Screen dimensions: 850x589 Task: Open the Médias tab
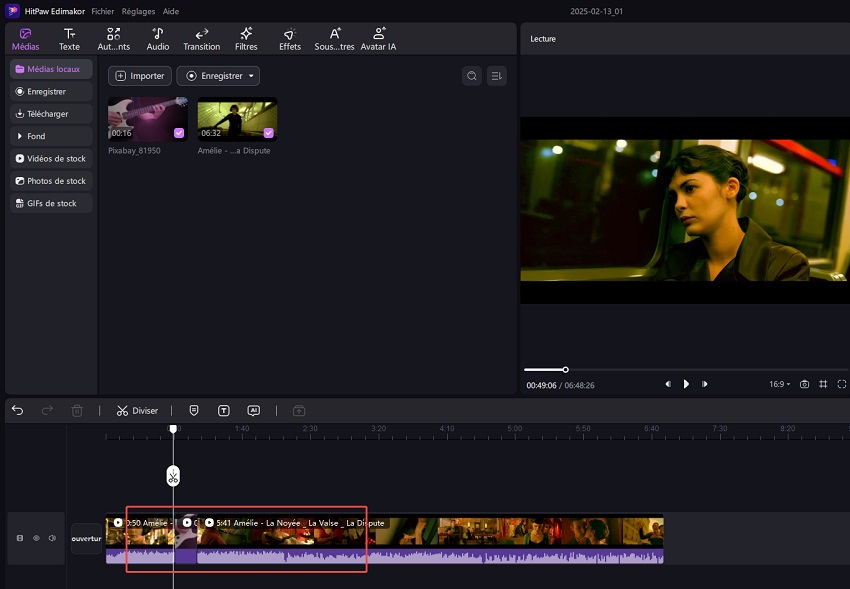(25, 40)
